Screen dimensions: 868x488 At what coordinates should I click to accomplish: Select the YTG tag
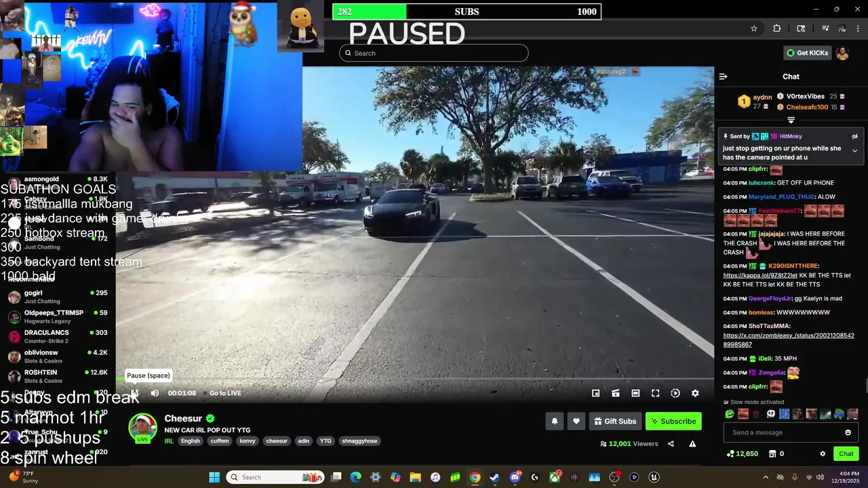click(326, 441)
